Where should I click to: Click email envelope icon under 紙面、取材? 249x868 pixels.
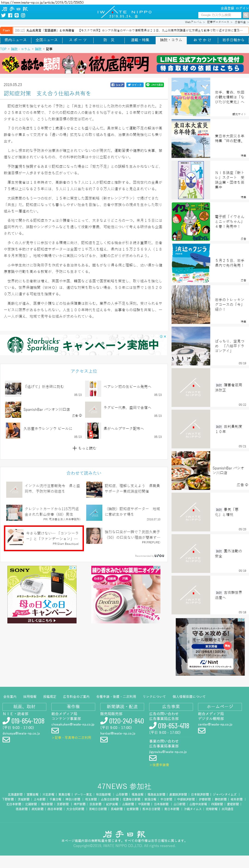coord(6,739)
